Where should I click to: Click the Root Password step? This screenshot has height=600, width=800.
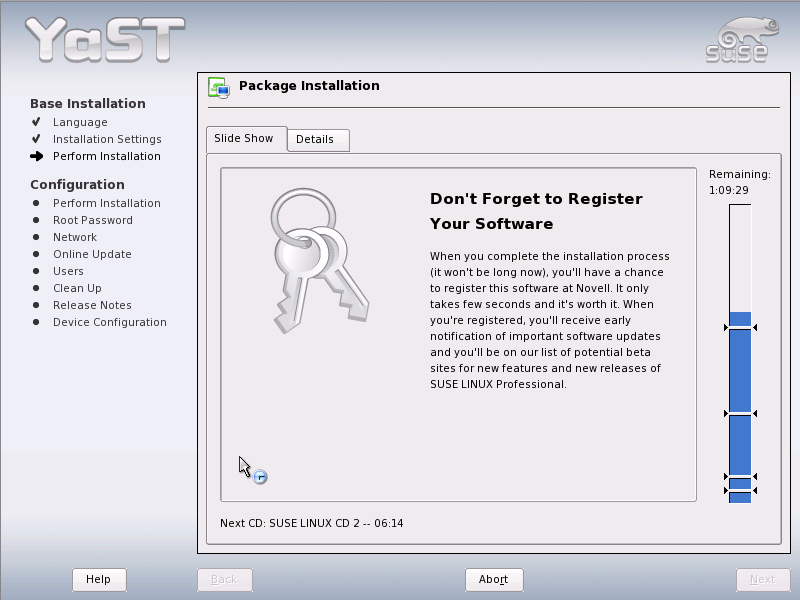[x=93, y=220]
